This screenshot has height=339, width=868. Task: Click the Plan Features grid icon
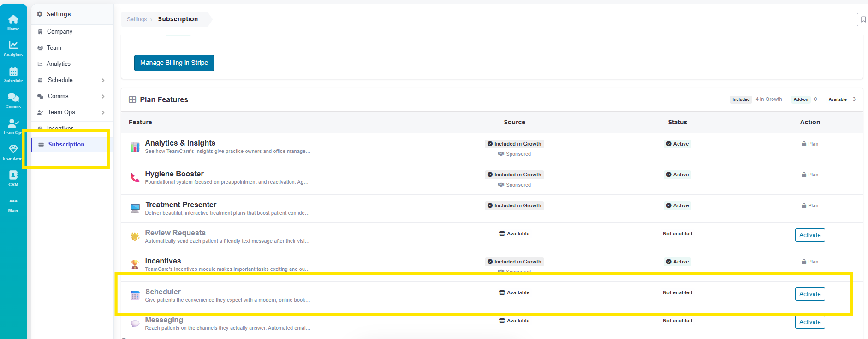(x=132, y=99)
